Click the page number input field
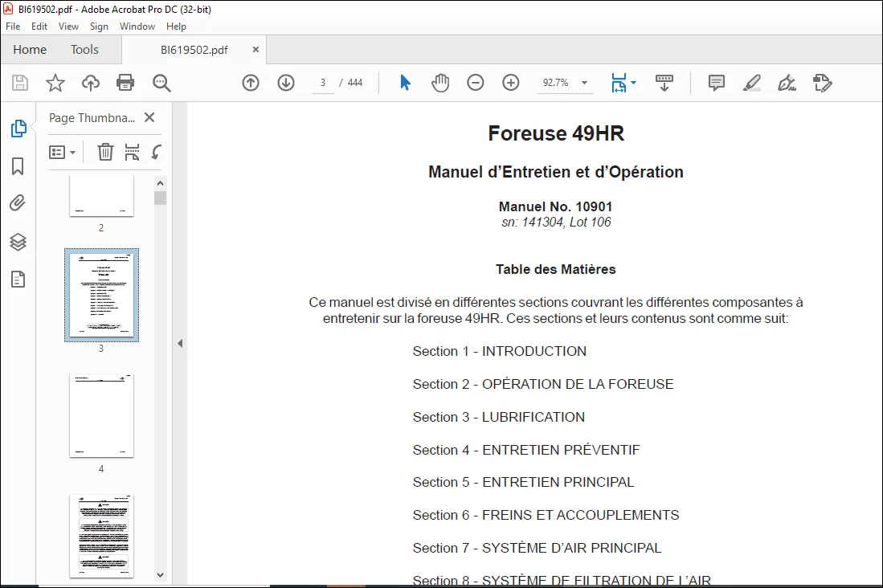Image resolution: width=883 pixels, height=588 pixels. (x=323, y=83)
